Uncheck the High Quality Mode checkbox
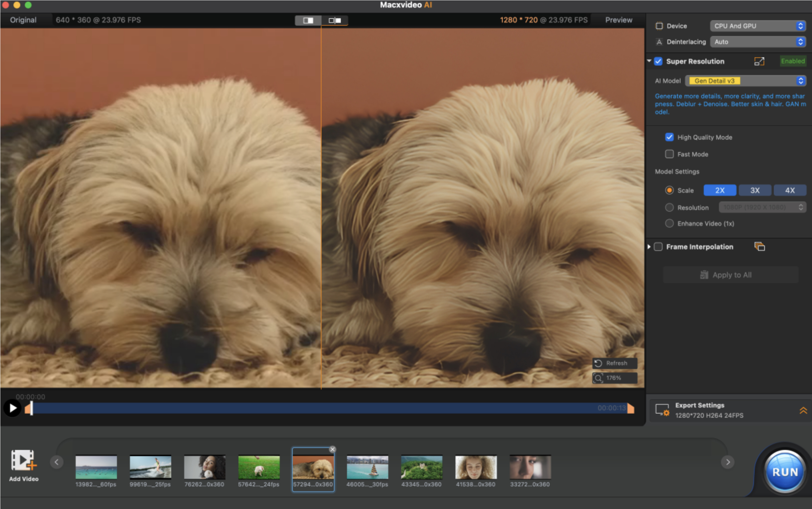Viewport: 812px width, 509px height. (x=669, y=137)
